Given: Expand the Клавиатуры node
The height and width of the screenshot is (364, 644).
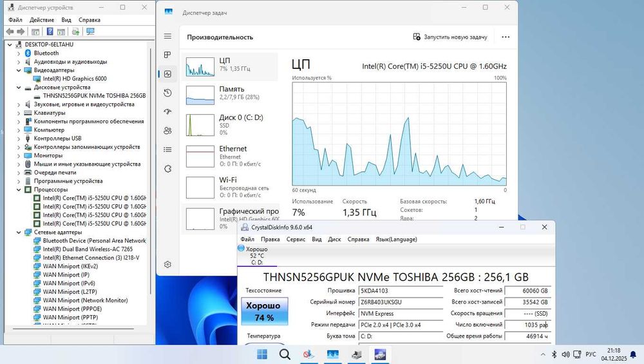Looking at the screenshot, I should point(19,113).
